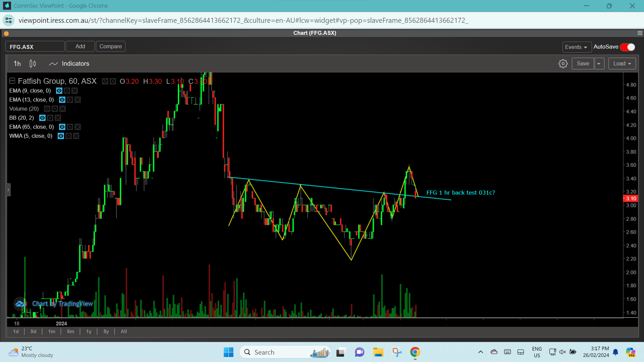Viewport: 644px width, 362px height.
Task: Select the FFG back test text annotation
Action: tap(461, 193)
